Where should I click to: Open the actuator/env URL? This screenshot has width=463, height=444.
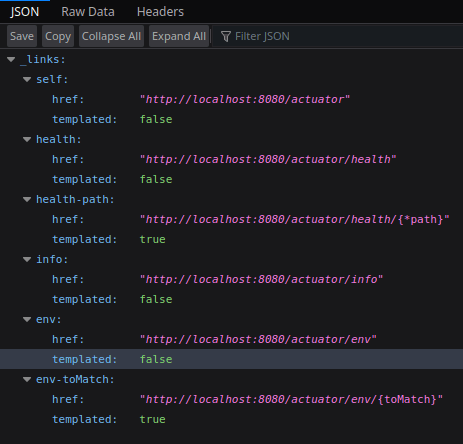click(258, 339)
